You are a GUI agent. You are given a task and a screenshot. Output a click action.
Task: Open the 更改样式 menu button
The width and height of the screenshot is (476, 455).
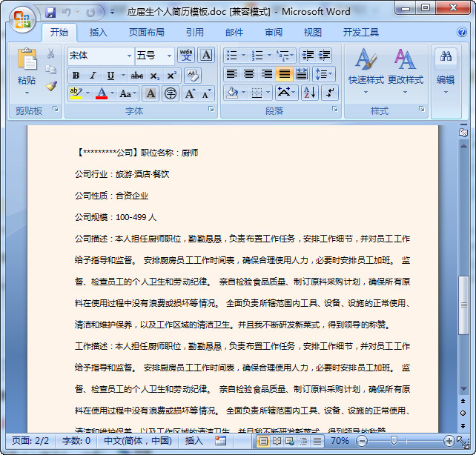(406, 70)
